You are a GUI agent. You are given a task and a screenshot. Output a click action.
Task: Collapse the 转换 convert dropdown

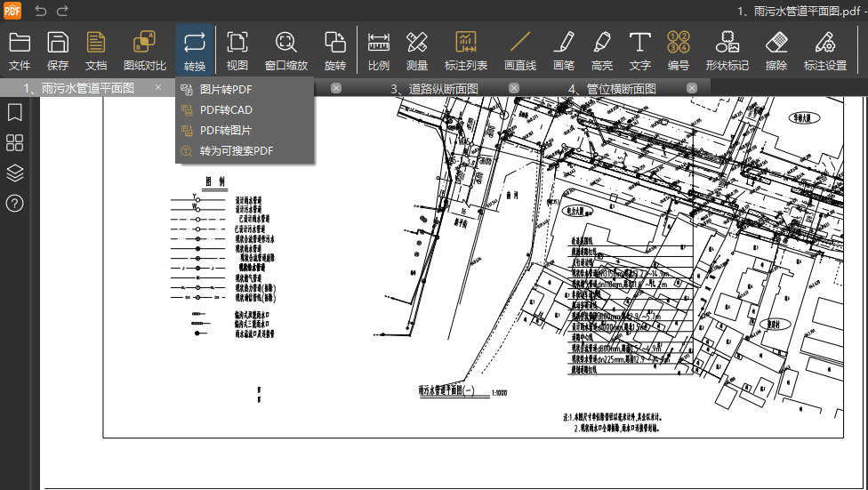(195, 50)
